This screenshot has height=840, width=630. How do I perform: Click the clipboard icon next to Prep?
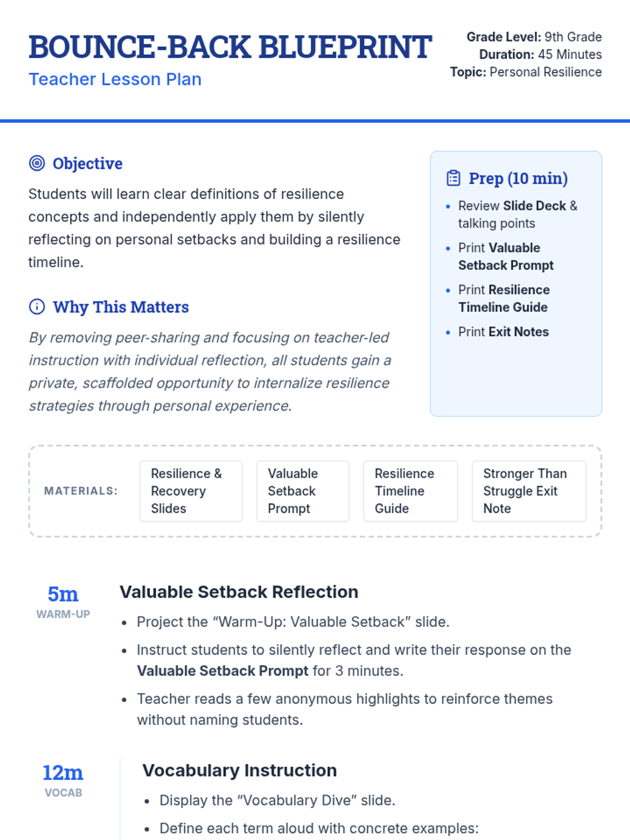click(x=454, y=178)
